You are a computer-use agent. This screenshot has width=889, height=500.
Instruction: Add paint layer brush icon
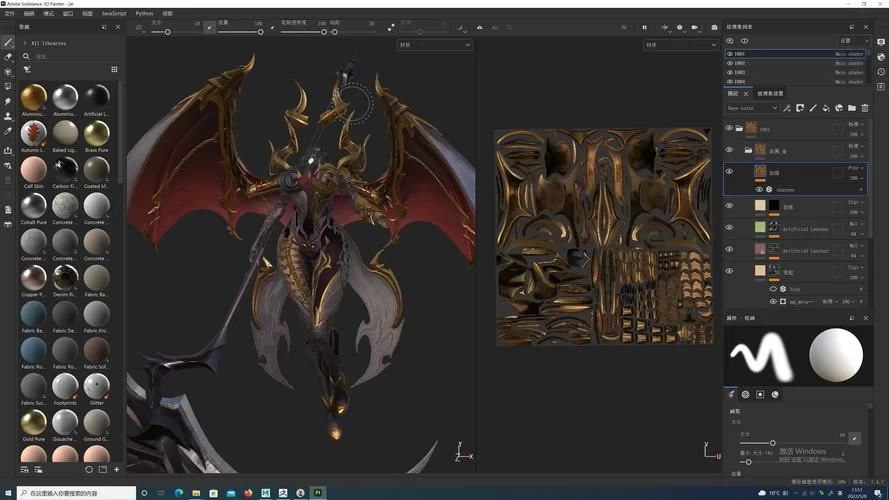(813, 108)
